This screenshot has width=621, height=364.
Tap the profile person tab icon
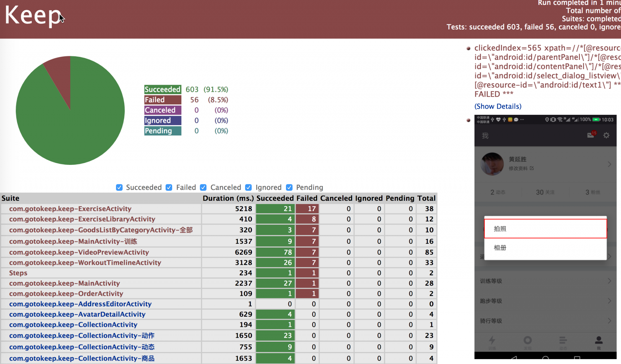click(599, 340)
